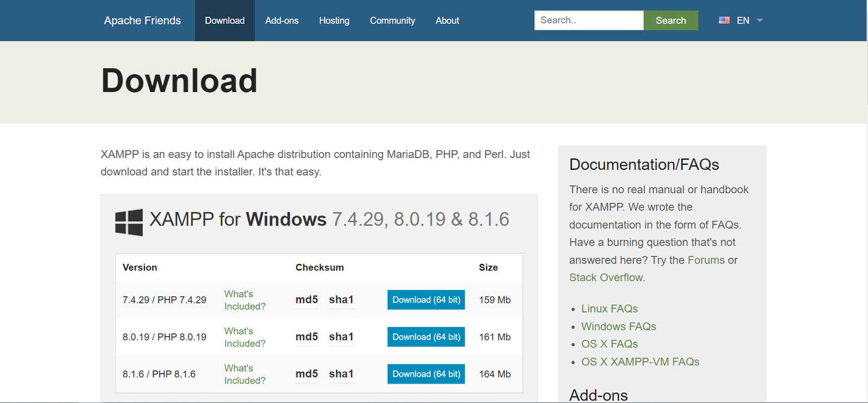Select the 8.0.19 / PHP 8.0.19 version cell
Image resolution: width=868 pixels, height=403 pixels.
(x=164, y=337)
